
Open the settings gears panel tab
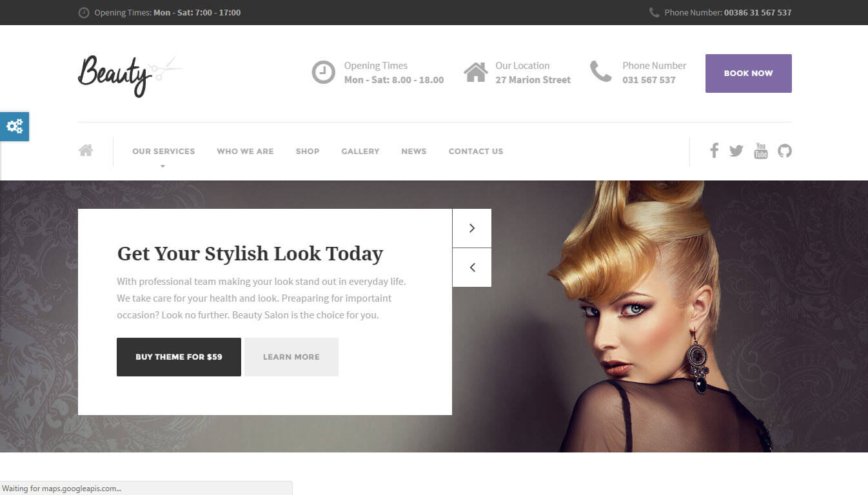coord(14,126)
